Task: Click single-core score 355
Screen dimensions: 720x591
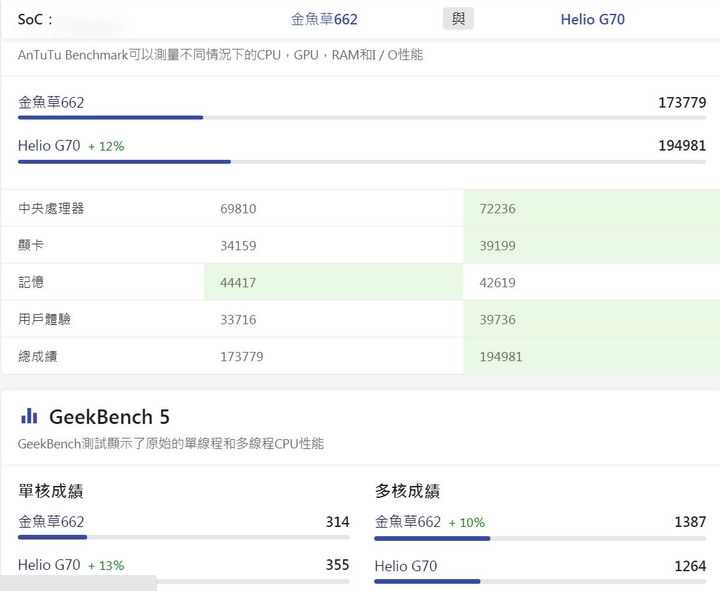Action: pos(338,565)
